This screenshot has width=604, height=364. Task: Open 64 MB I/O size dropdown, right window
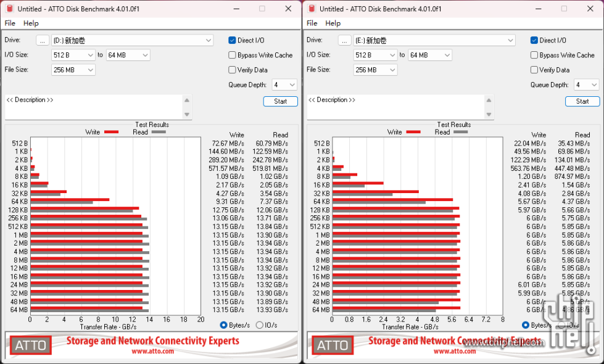[x=430, y=55]
